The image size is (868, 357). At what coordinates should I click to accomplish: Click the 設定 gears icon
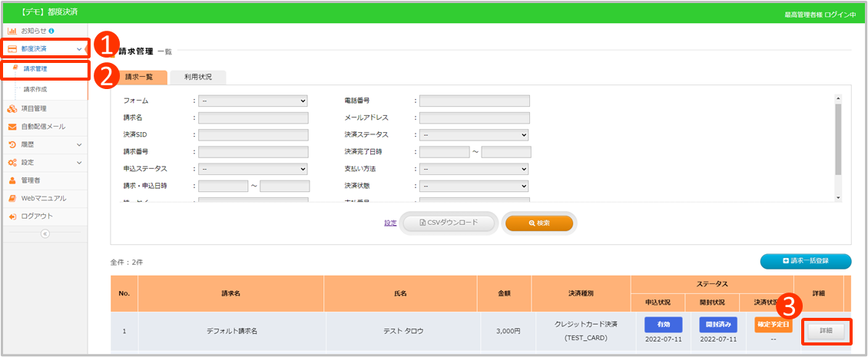tap(12, 163)
